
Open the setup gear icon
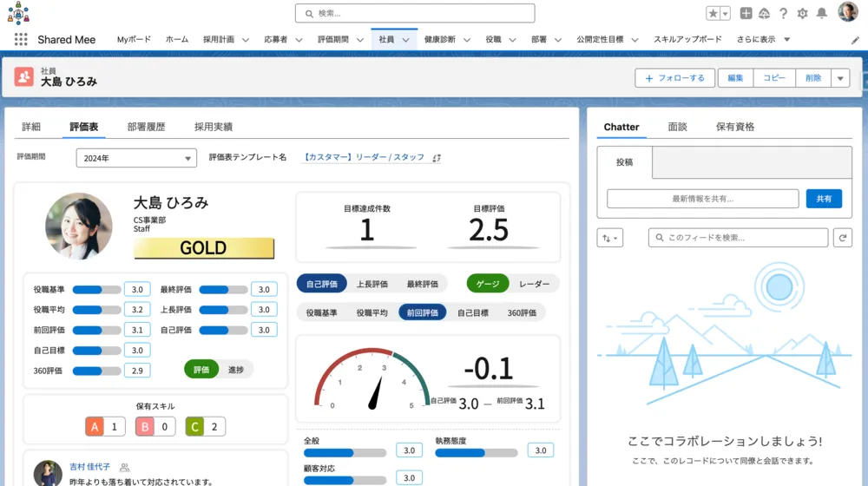point(802,13)
